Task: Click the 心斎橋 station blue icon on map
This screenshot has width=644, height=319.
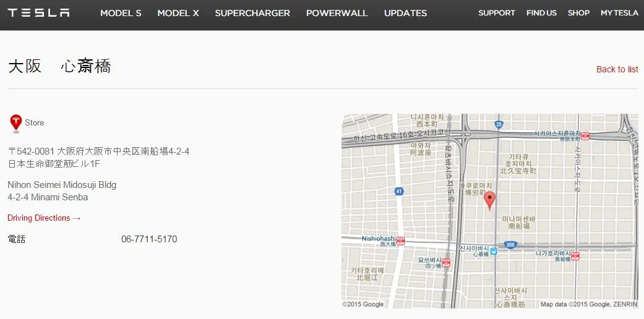Action: [x=494, y=251]
